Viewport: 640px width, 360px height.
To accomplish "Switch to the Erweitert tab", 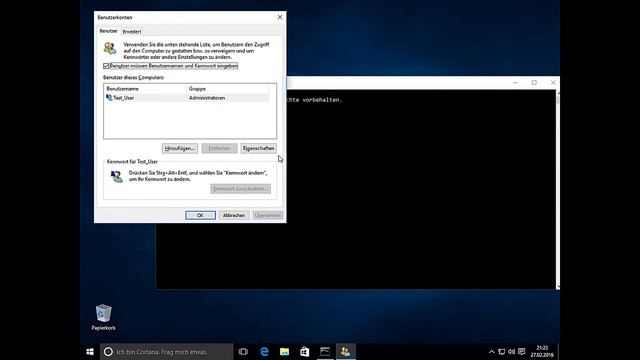I will pyautogui.click(x=132, y=31).
